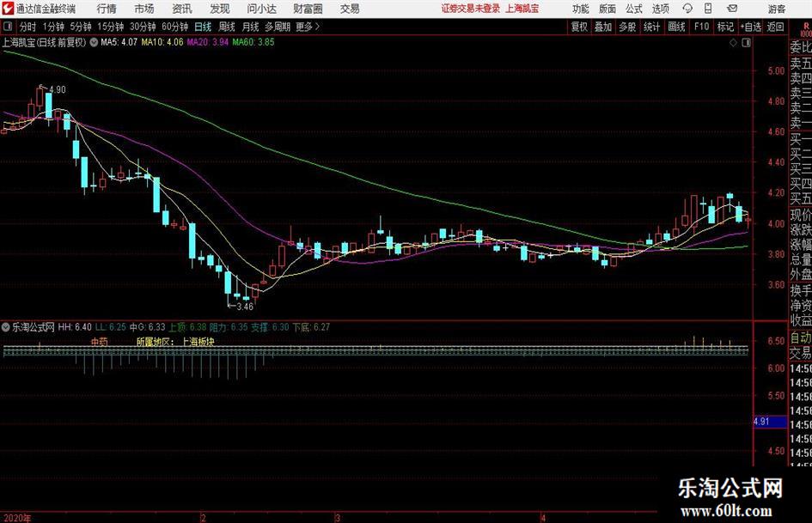Open the 版面 menu
Screen dimensions: 812x523
tap(607, 9)
